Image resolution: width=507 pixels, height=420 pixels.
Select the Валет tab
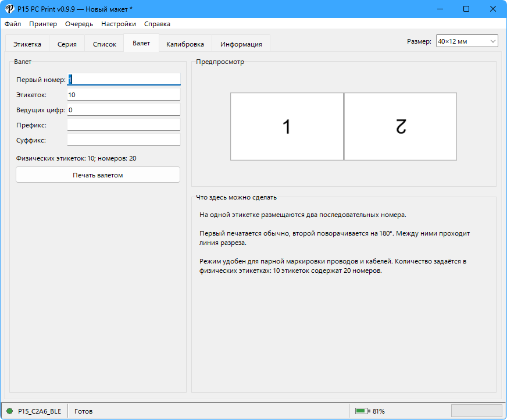coord(141,43)
